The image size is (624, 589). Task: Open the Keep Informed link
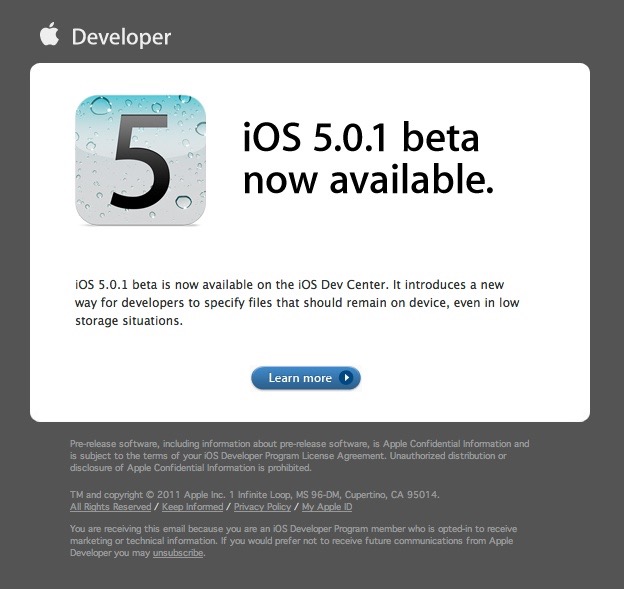pos(193,507)
